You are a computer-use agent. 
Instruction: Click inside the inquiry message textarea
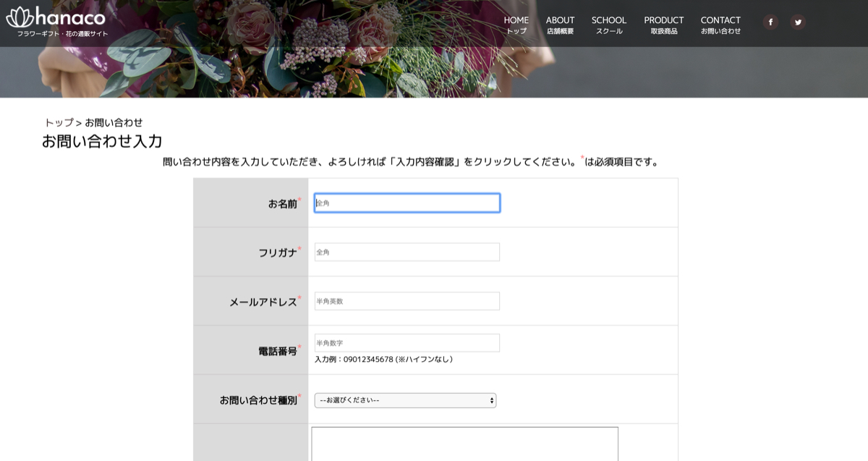[464, 443]
